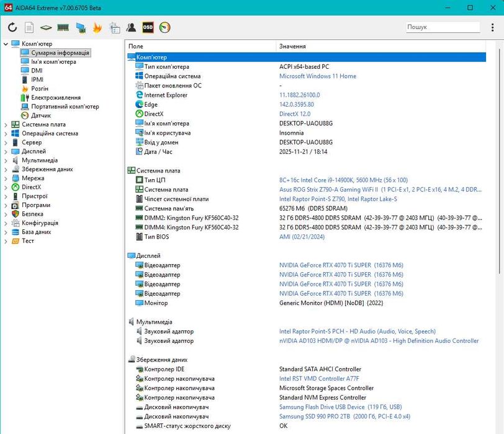Screen dimensions: 504x434
Task: Open the benchmark gauge icon
Action: pos(165,27)
